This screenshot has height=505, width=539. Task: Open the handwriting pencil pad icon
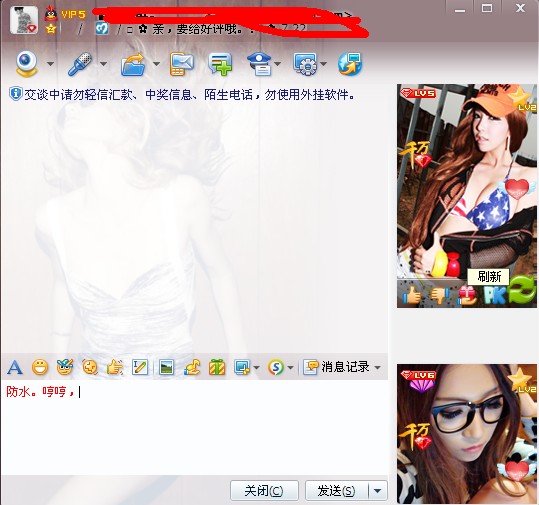tap(140, 367)
